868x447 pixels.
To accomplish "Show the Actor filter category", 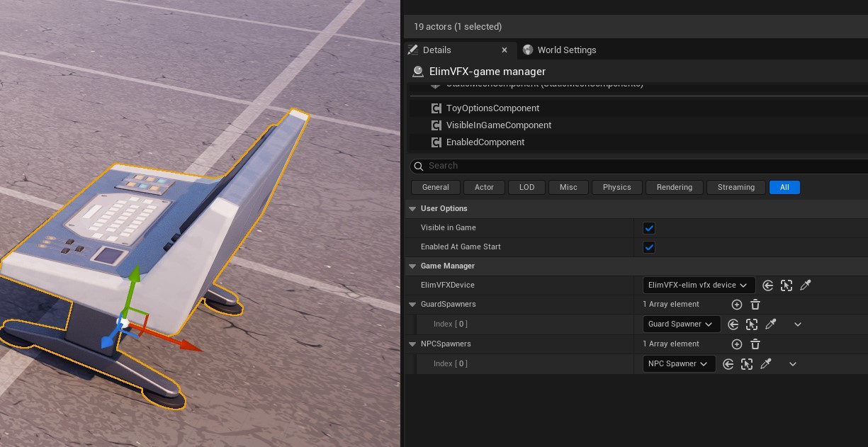I will (x=484, y=187).
